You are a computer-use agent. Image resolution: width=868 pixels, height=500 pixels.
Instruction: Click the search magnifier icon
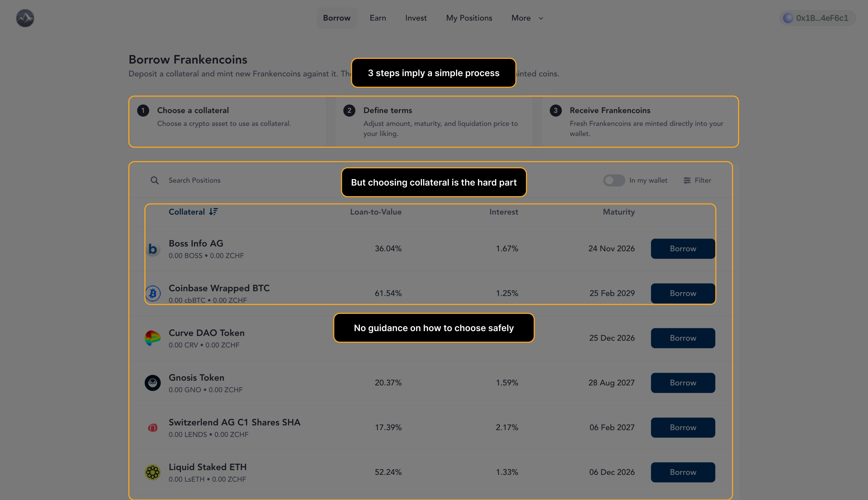click(154, 180)
